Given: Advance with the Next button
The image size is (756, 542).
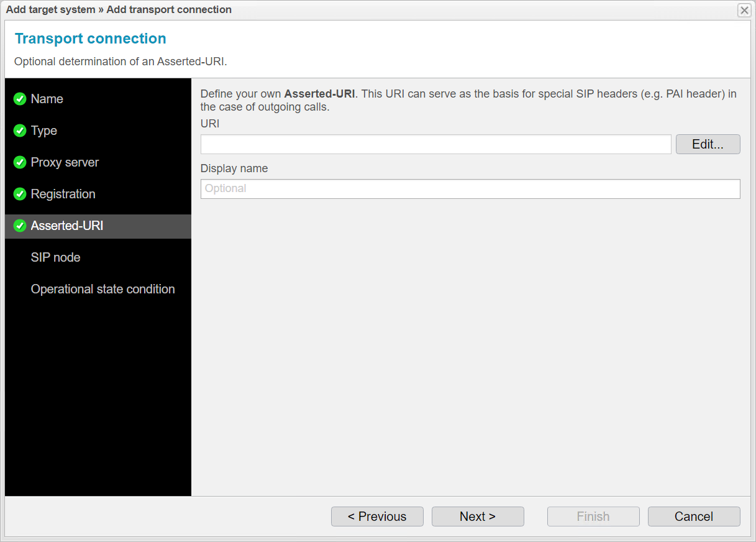Looking at the screenshot, I should point(478,517).
